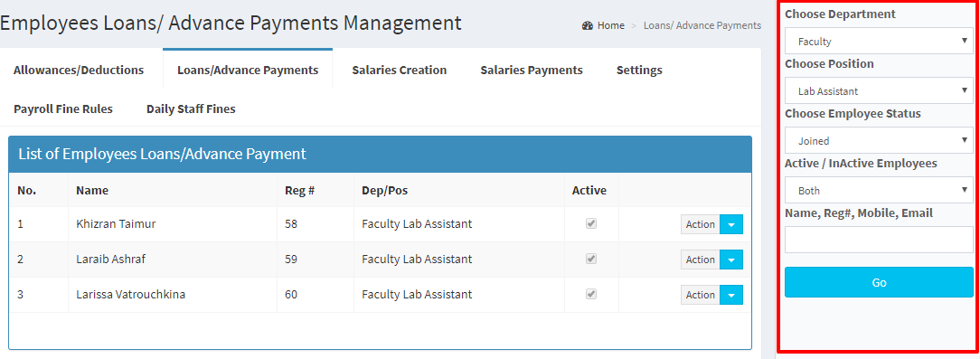The image size is (980, 359).
Task: Expand the Choose Position dropdown
Action: [x=879, y=90]
